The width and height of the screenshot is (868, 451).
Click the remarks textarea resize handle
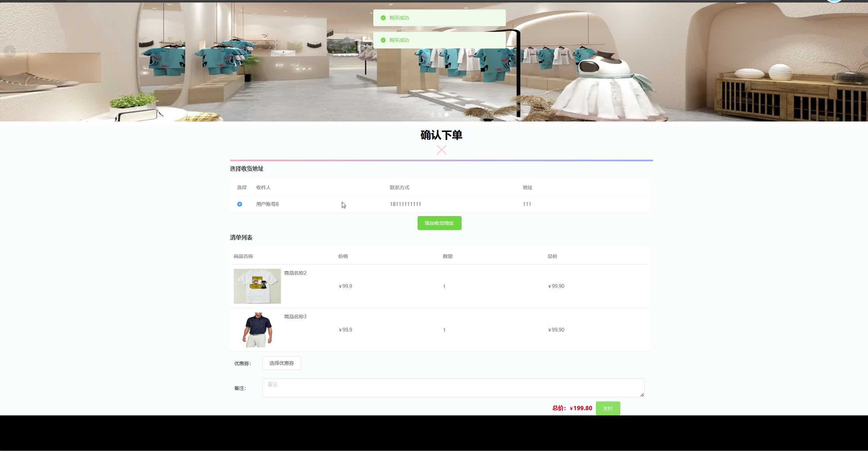tap(642, 395)
